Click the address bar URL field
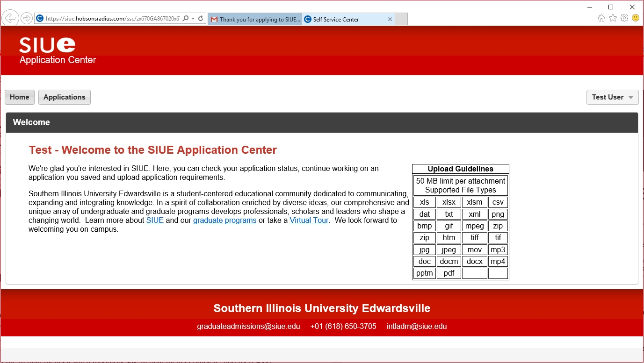Viewport: 644px width, 363px height. click(x=112, y=19)
